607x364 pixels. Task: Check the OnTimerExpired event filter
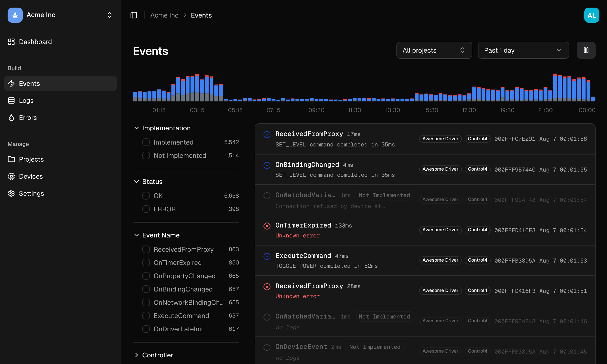(x=146, y=262)
